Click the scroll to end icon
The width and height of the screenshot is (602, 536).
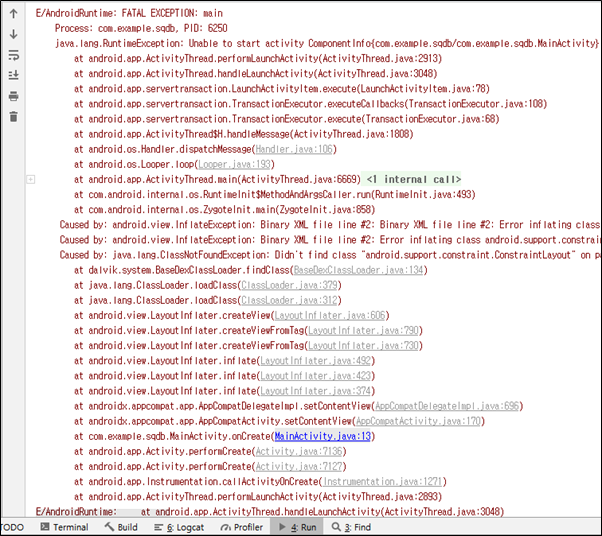click(13, 75)
